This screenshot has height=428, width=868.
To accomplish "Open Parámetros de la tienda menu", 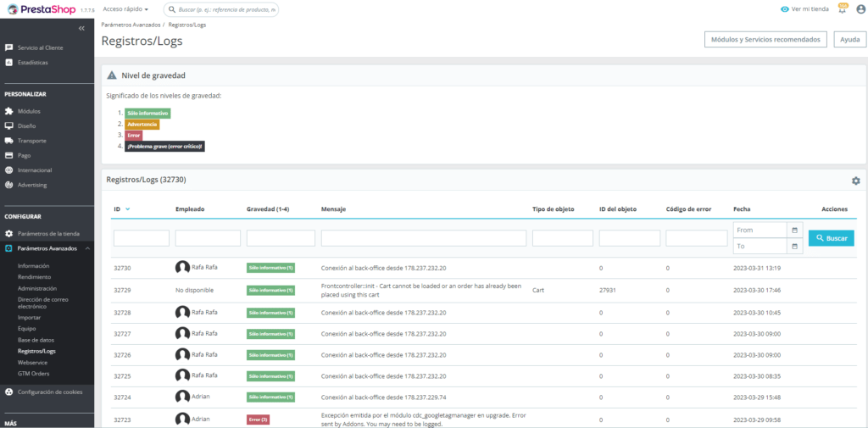I will pyautogui.click(x=47, y=234).
